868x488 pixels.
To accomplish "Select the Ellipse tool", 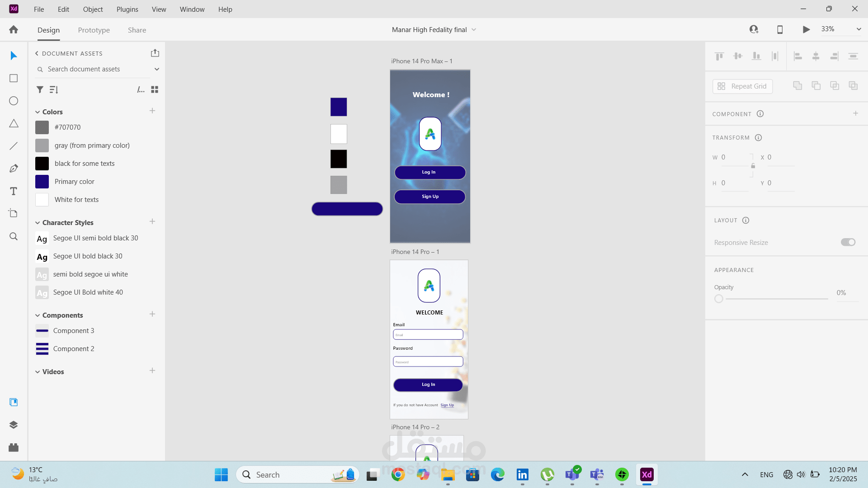I will pyautogui.click(x=14, y=101).
